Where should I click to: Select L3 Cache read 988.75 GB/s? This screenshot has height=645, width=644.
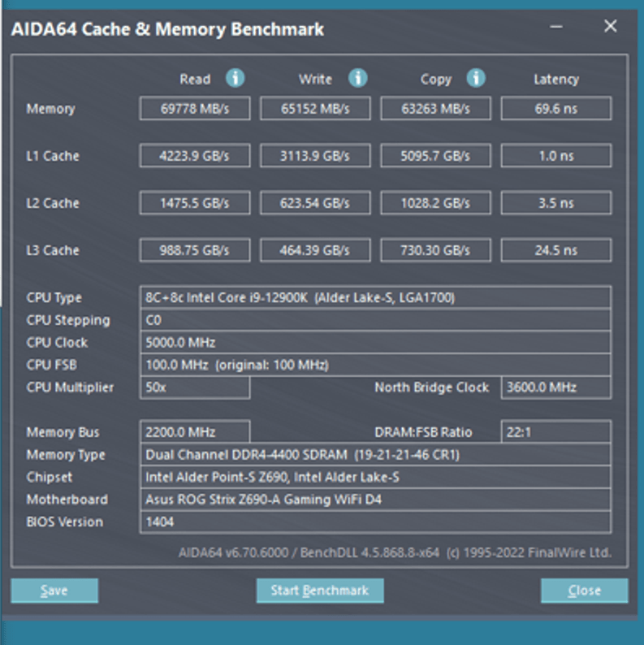coord(195,250)
